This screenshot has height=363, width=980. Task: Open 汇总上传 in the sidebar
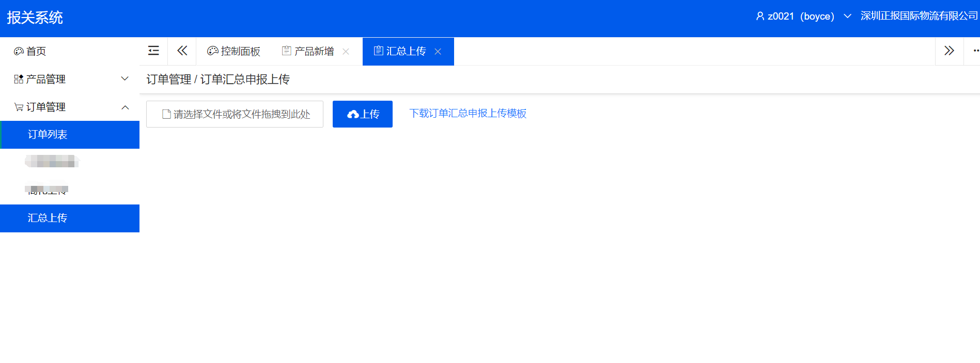[x=70, y=218]
